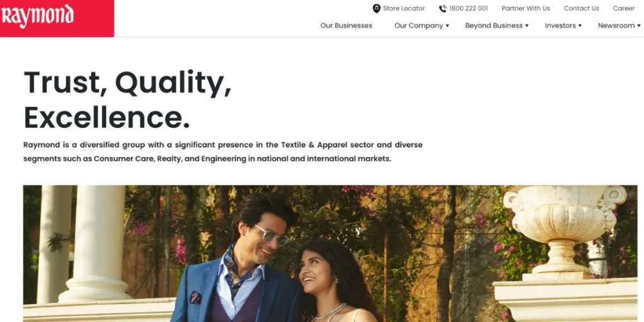Screen dimensions: 644x322
Task: Open the Our Company menu
Action: (x=418, y=25)
